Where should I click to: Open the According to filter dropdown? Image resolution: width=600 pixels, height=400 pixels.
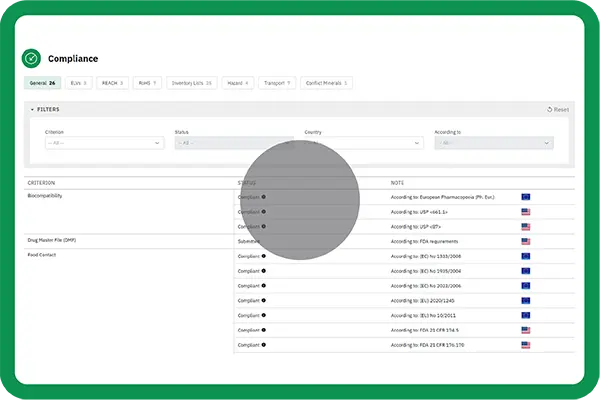pos(494,143)
